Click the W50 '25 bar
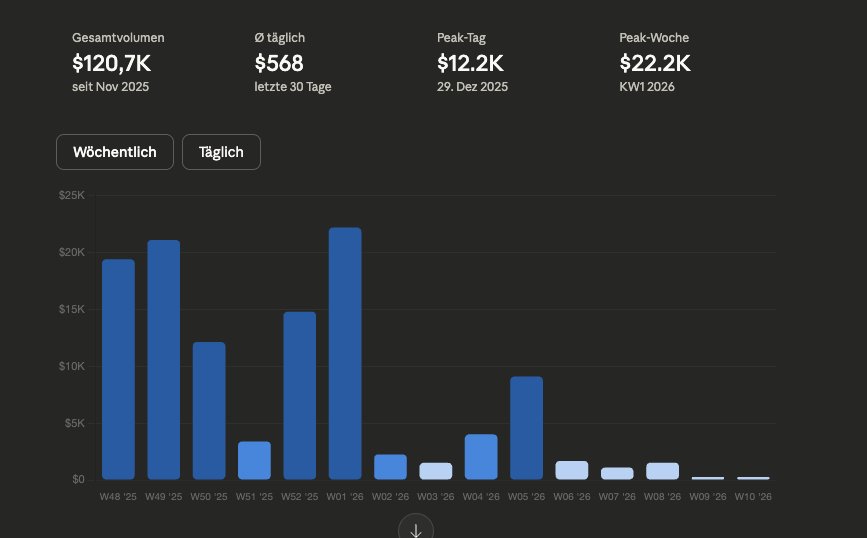The image size is (867, 538). pos(209,411)
